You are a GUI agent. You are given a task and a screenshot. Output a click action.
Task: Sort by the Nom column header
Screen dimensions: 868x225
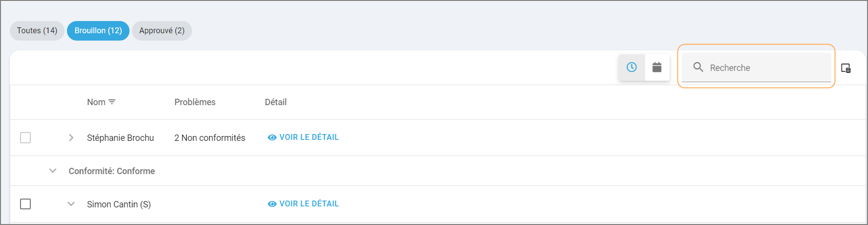point(96,102)
